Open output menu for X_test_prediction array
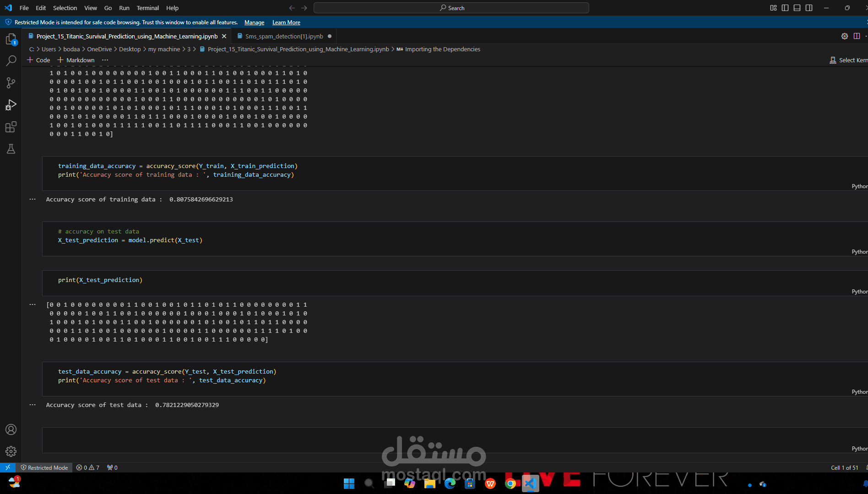This screenshot has height=494, width=868. pos(33,304)
